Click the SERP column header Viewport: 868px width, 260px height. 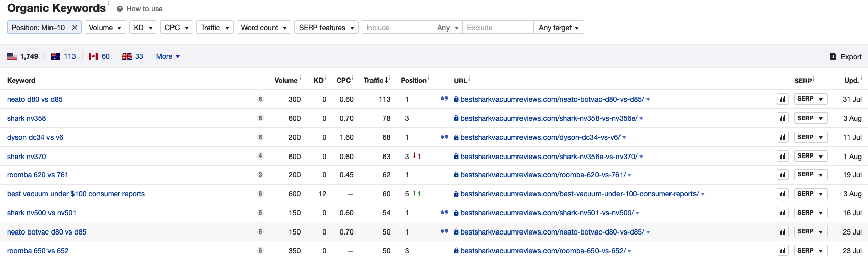click(x=803, y=81)
